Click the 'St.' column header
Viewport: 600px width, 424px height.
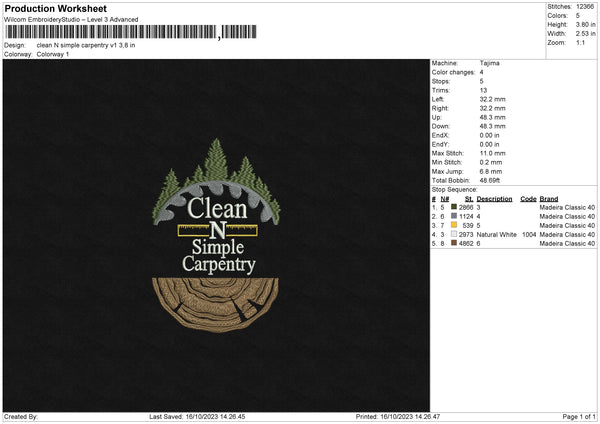click(x=469, y=199)
